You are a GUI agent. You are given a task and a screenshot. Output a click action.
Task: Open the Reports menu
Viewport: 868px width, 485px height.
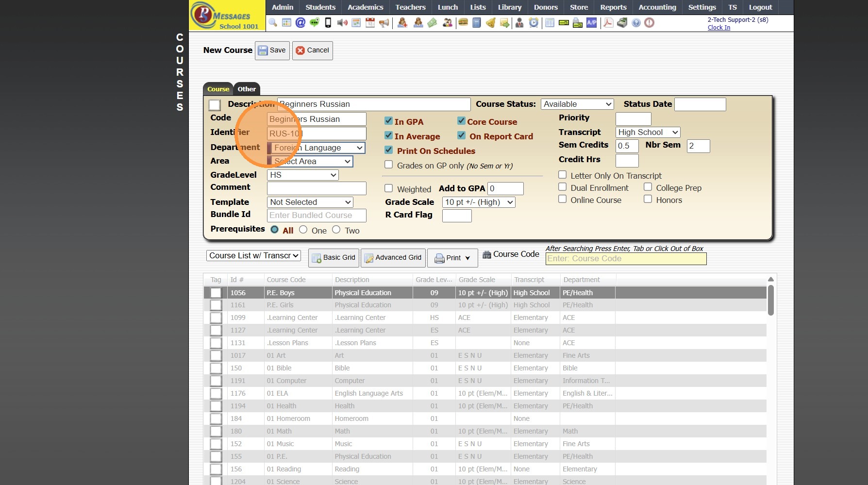pos(613,7)
